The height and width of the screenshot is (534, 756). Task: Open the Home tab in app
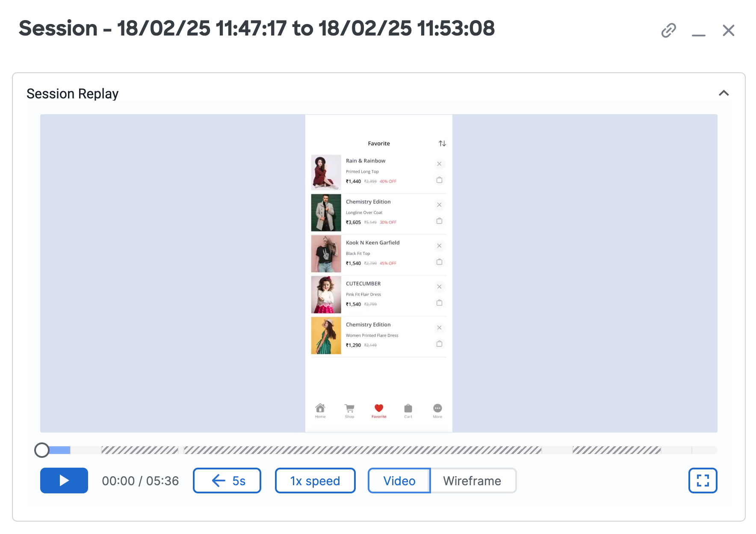[320, 411]
